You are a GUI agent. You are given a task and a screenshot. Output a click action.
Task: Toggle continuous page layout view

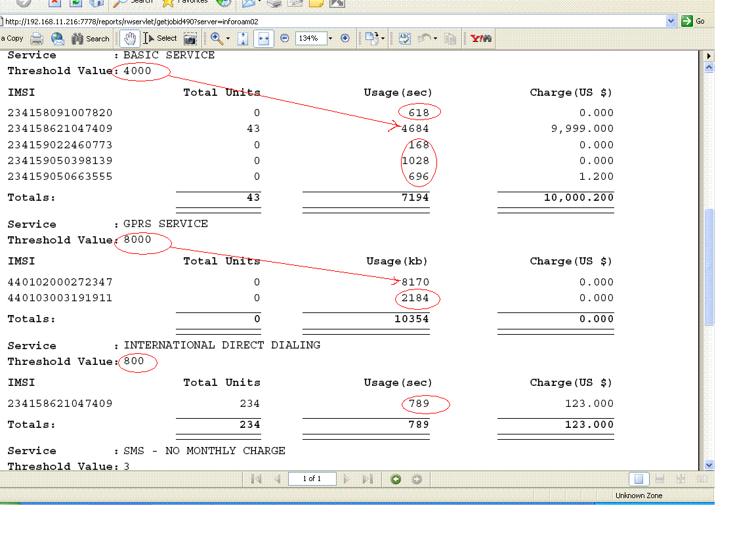pos(660,479)
